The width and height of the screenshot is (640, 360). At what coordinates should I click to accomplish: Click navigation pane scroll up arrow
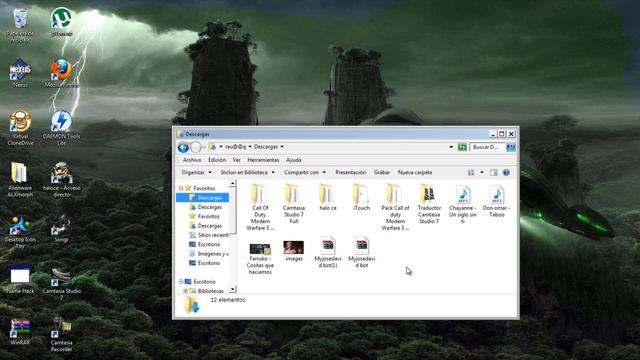click(x=233, y=184)
